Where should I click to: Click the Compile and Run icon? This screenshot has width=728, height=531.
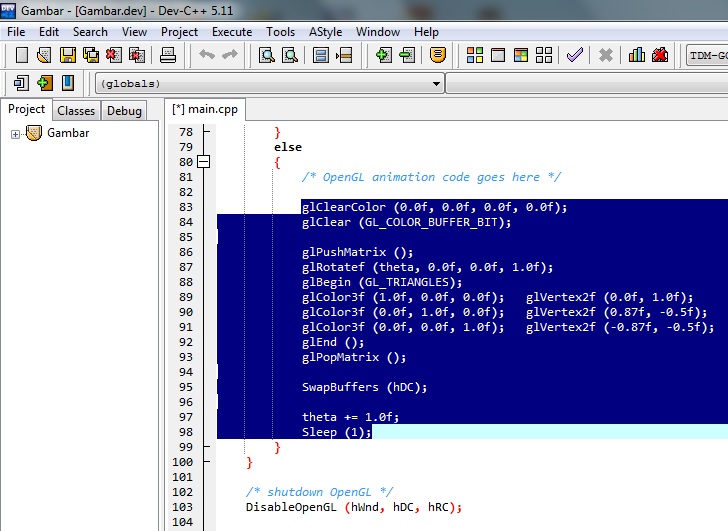pos(521,55)
